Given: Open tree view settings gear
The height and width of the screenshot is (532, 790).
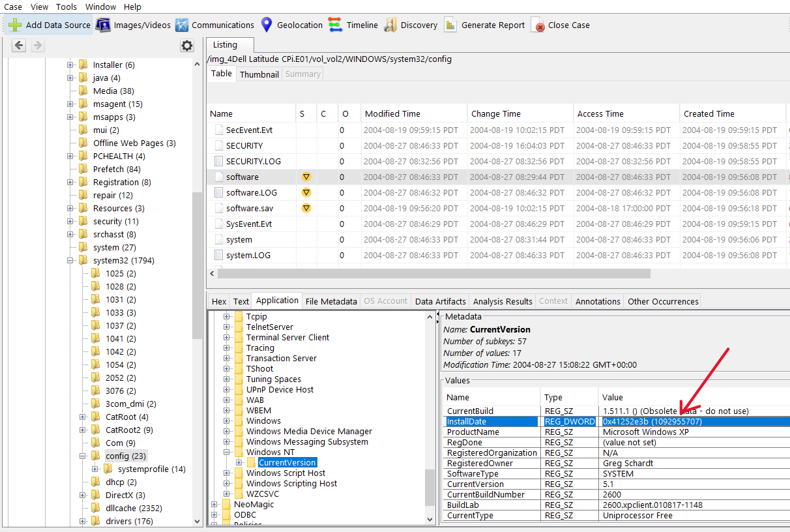Looking at the screenshot, I should tap(187, 46).
